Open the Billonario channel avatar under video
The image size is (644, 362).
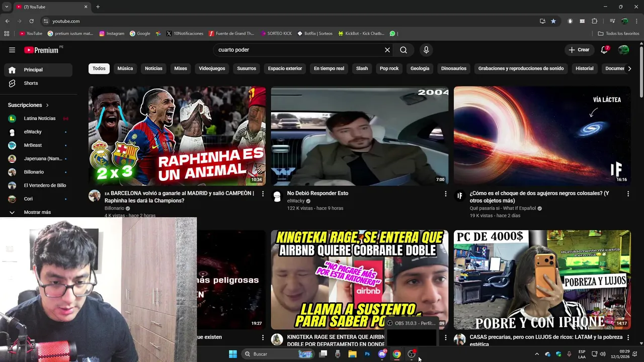click(x=95, y=196)
